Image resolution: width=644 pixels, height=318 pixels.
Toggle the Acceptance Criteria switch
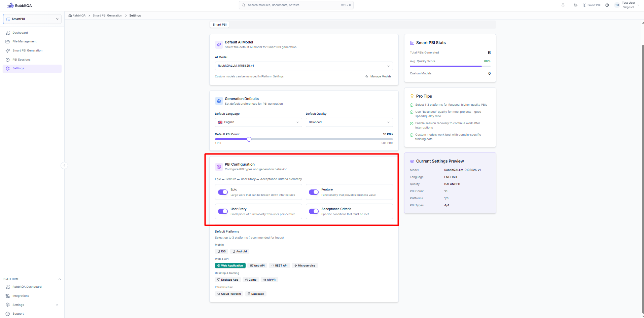pyautogui.click(x=314, y=211)
